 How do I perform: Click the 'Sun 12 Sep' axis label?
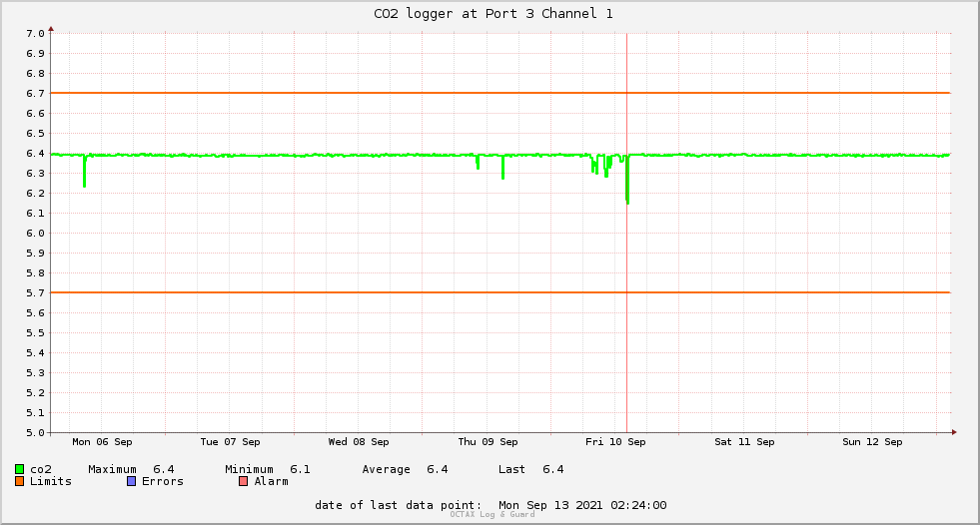872,442
